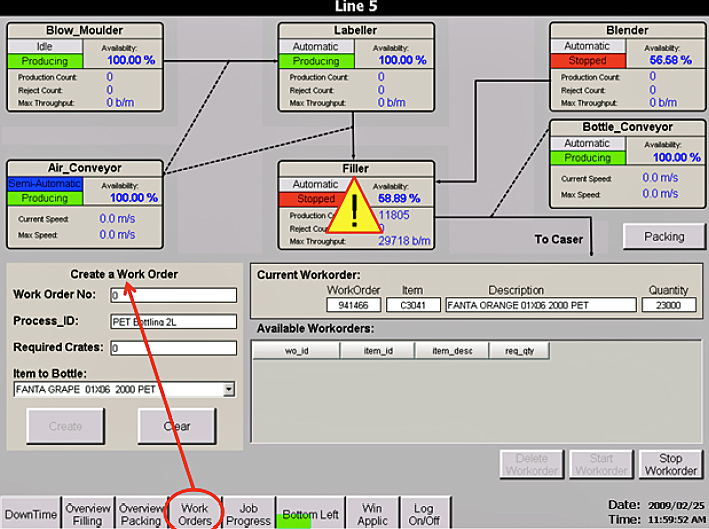The width and height of the screenshot is (709, 529).
Task: Click Blow_Moulder availability 100.00 % value
Action: pos(131,60)
